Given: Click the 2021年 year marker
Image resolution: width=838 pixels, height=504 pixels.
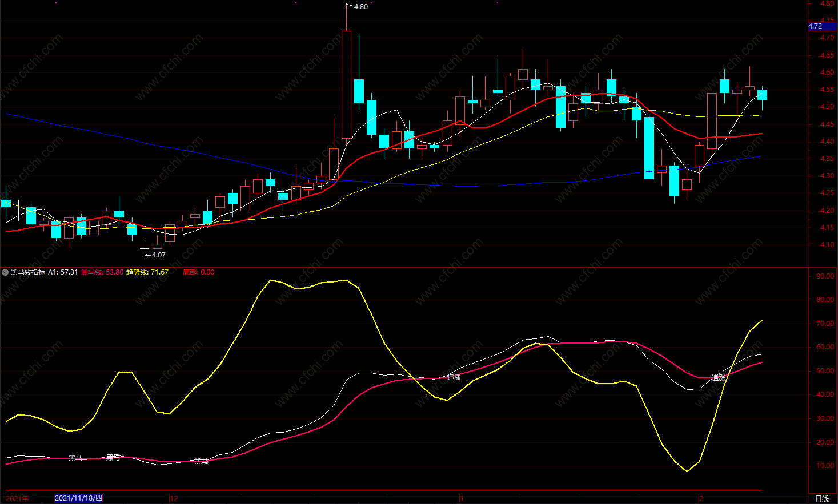Looking at the screenshot, I should pyautogui.click(x=17, y=498).
